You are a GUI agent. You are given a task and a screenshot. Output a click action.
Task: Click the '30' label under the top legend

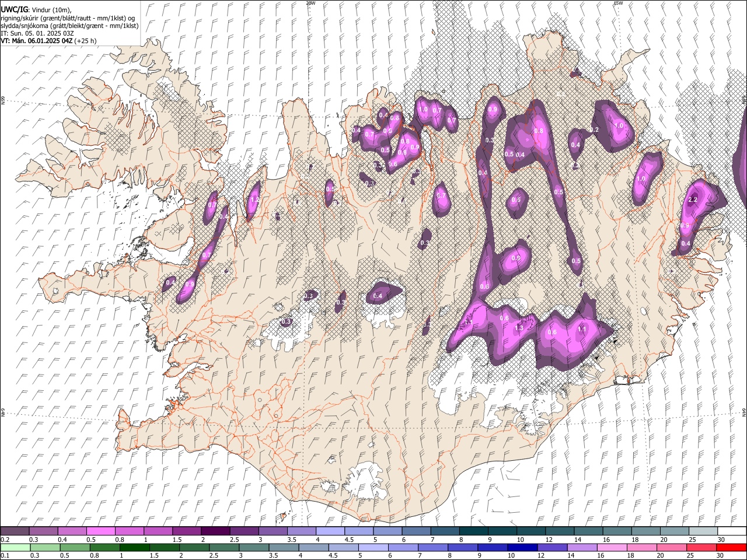(x=721, y=540)
